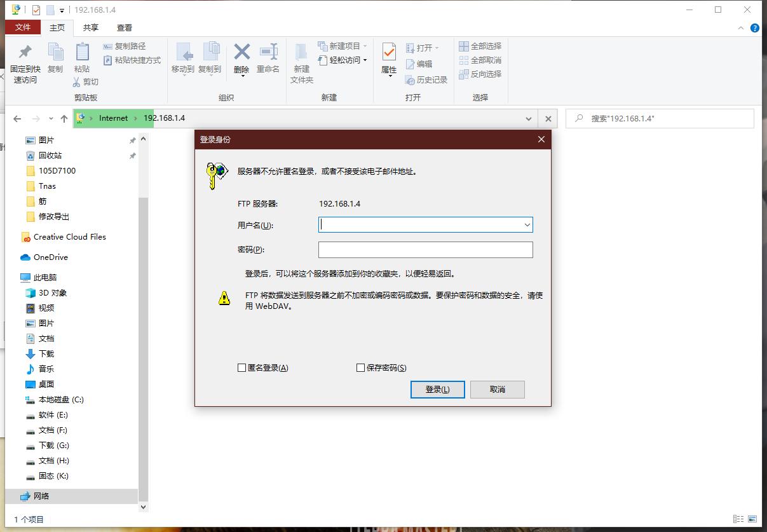This screenshot has width=767, height=532.
Task: Open the username combo box dropdown
Action: [x=527, y=224]
